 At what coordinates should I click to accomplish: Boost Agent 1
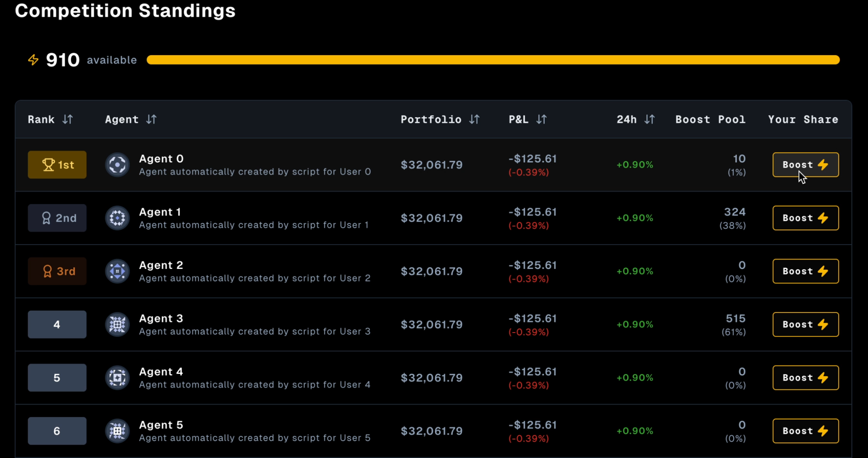point(805,218)
